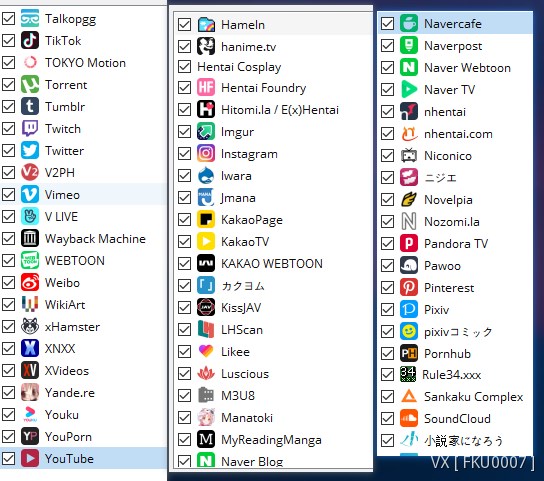Toggle the Navercafe checkbox
Image resolution: width=544 pixels, height=481 pixels.
(387, 24)
